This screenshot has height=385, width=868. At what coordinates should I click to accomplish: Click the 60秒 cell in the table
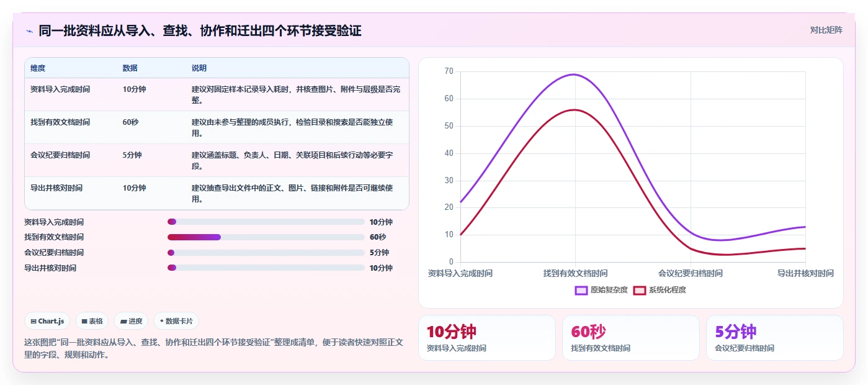(131, 122)
